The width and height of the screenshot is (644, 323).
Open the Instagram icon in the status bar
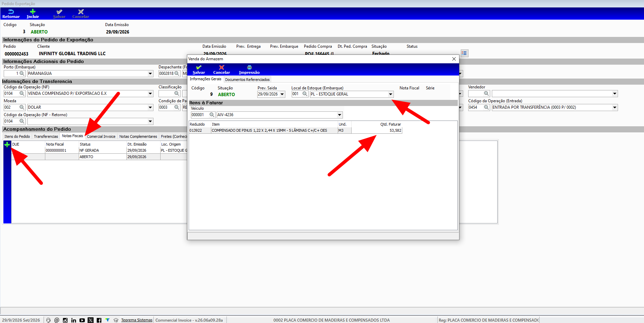point(65,320)
